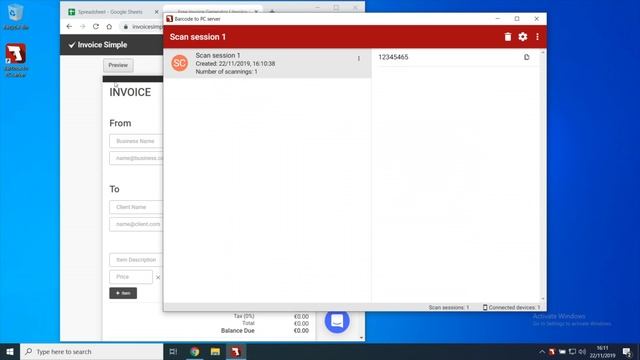Add a new invoice item button

pyautogui.click(x=123, y=293)
